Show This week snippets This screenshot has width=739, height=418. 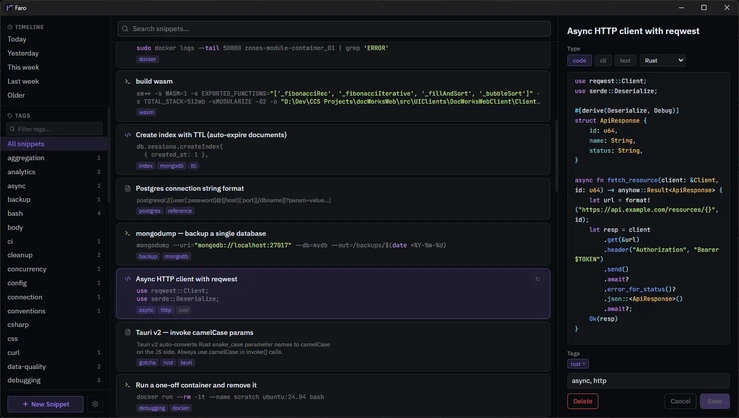tap(23, 67)
